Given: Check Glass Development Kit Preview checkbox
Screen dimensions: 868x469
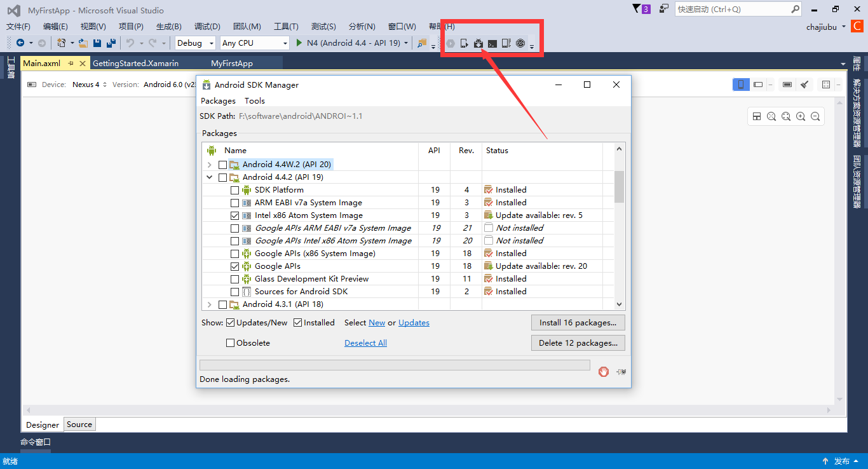Looking at the screenshot, I should [235, 279].
